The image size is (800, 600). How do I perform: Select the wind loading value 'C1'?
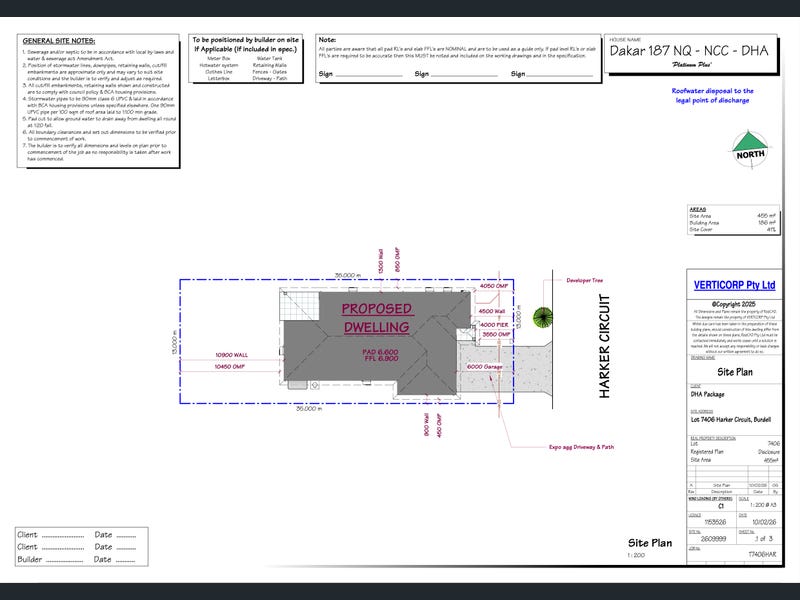(720, 507)
